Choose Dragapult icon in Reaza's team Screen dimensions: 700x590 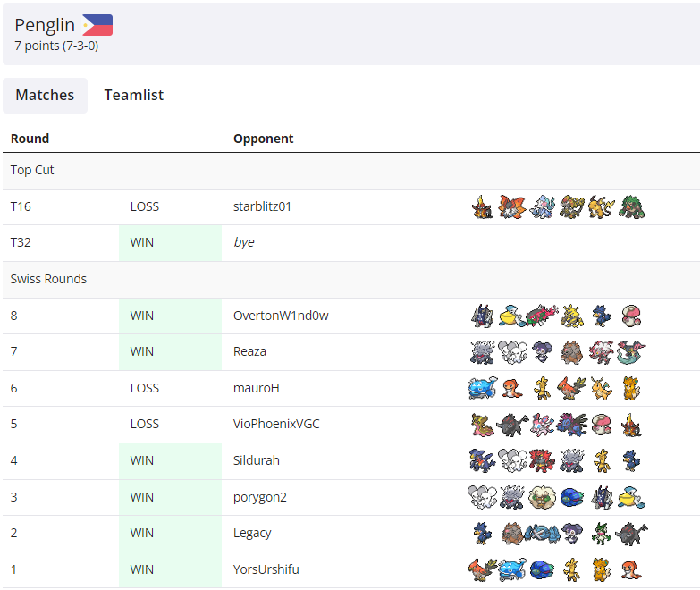[x=631, y=351]
